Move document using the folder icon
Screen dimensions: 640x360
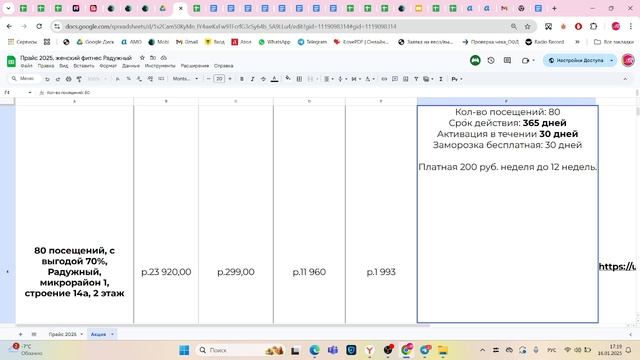(153, 58)
